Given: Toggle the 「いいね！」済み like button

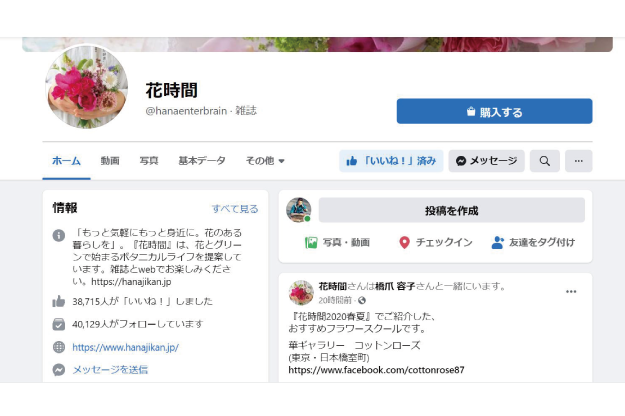Looking at the screenshot, I should coord(391,161).
